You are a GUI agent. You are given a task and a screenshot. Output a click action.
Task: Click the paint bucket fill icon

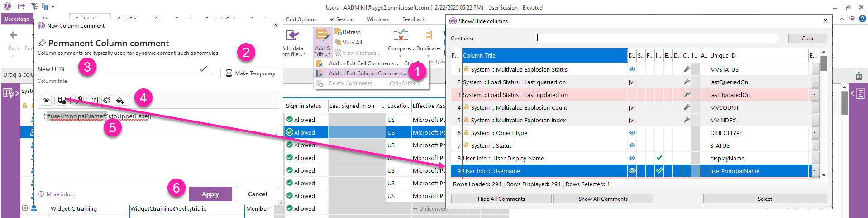(x=120, y=100)
